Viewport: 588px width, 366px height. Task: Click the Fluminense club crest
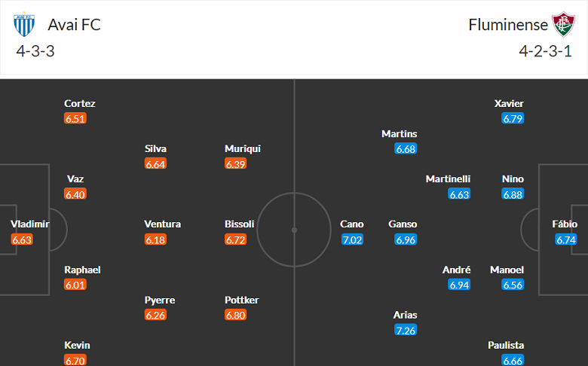click(x=562, y=25)
